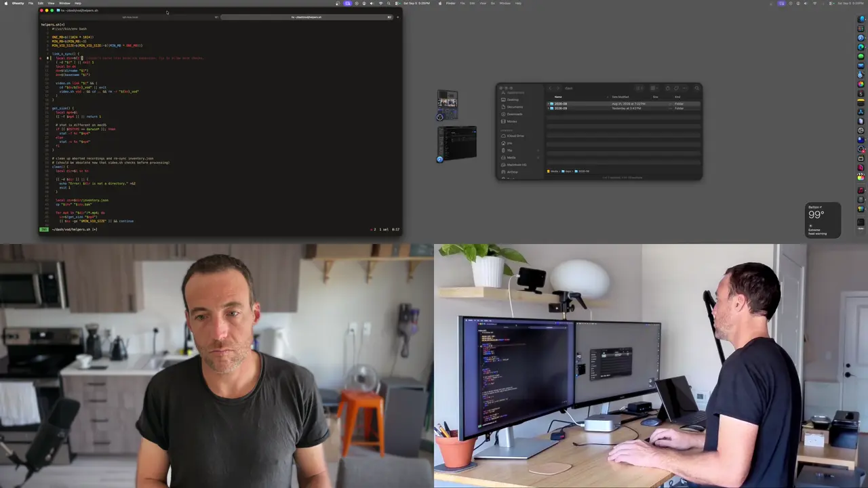Switch to the ssh terminal tab
This screenshot has height=488, width=868.
pos(130,17)
